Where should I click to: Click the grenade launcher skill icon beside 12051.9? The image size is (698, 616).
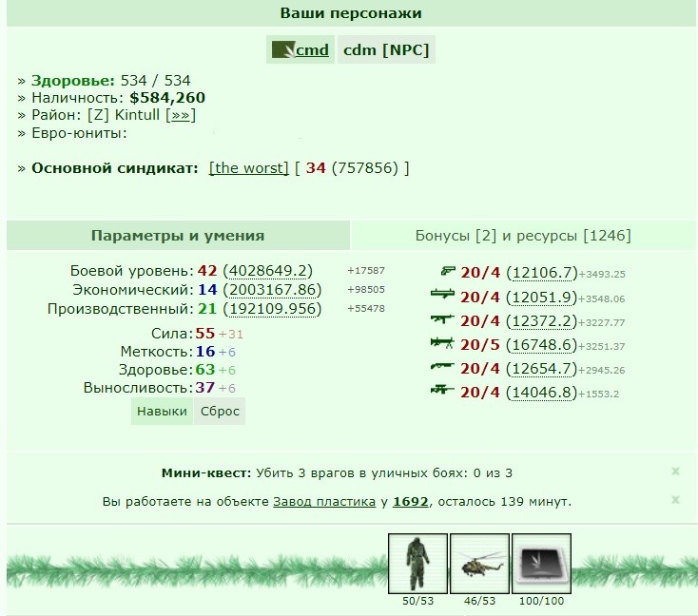pyautogui.click(x=442, y=294)
